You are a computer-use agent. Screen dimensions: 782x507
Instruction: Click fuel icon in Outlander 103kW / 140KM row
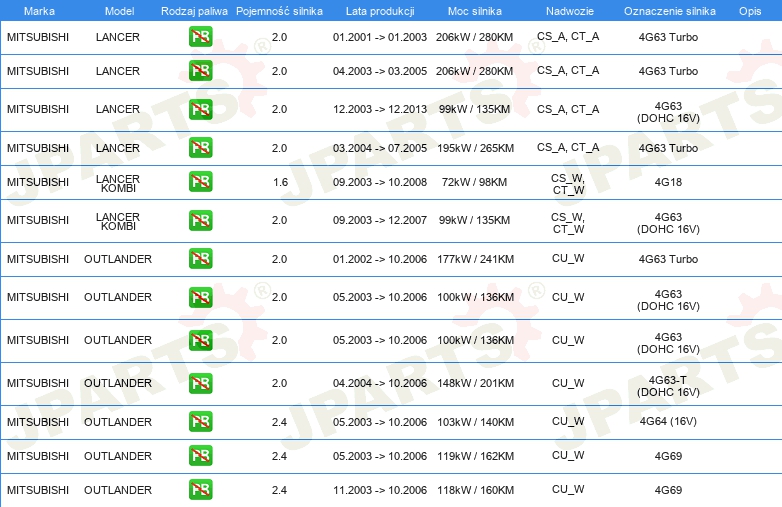tap(200, 421)
